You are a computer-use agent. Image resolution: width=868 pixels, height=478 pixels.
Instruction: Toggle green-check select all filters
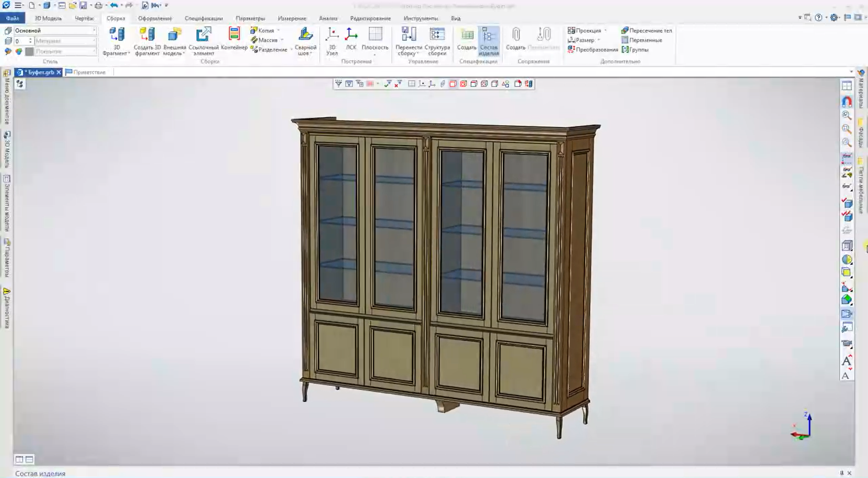point(388,84)
